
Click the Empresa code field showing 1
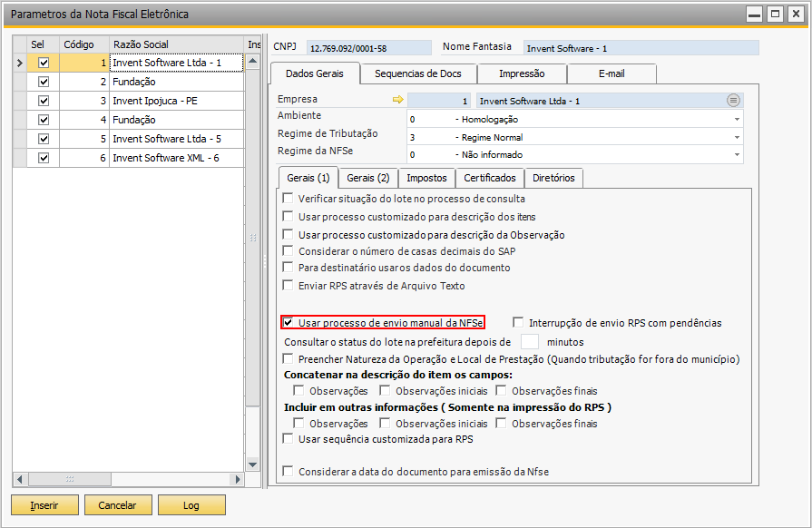pyautogui.click(x=438, y=101)
